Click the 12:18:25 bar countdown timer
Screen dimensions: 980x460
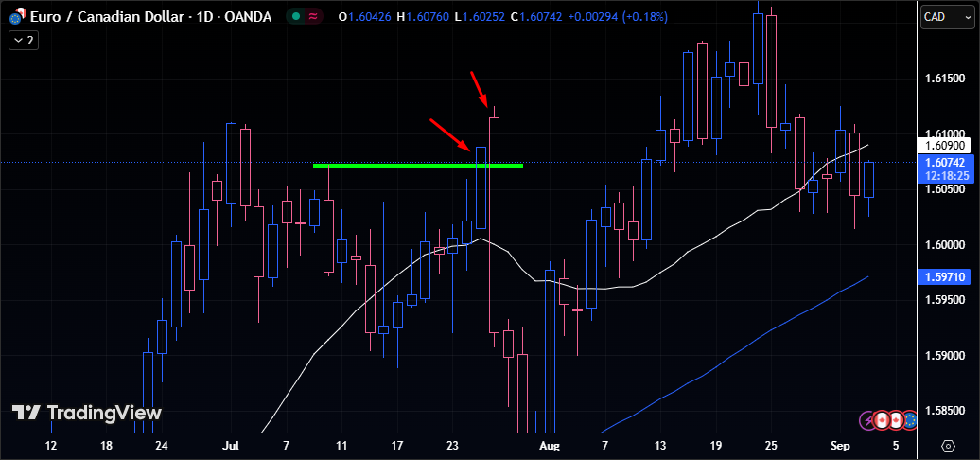(x=948, y=176)
